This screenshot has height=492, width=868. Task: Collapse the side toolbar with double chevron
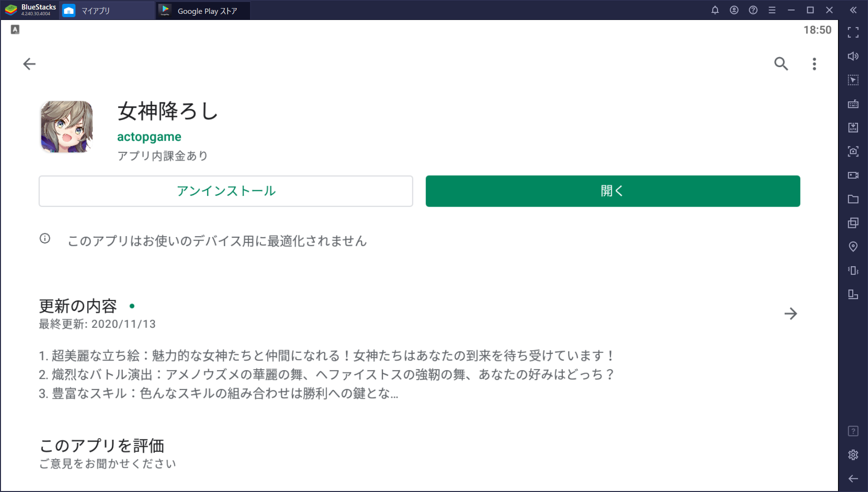tap(853, 10)
